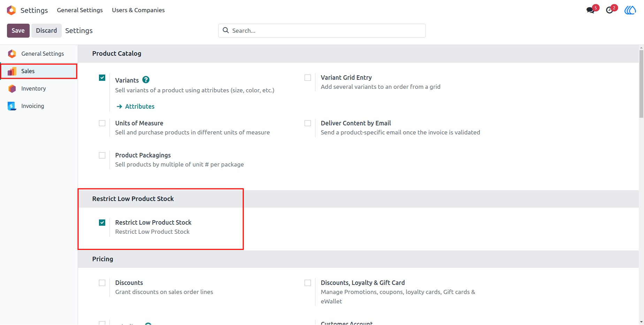Open the chat messages icon
The height and width of the screenshot is (325, 644).
point(590,10)
